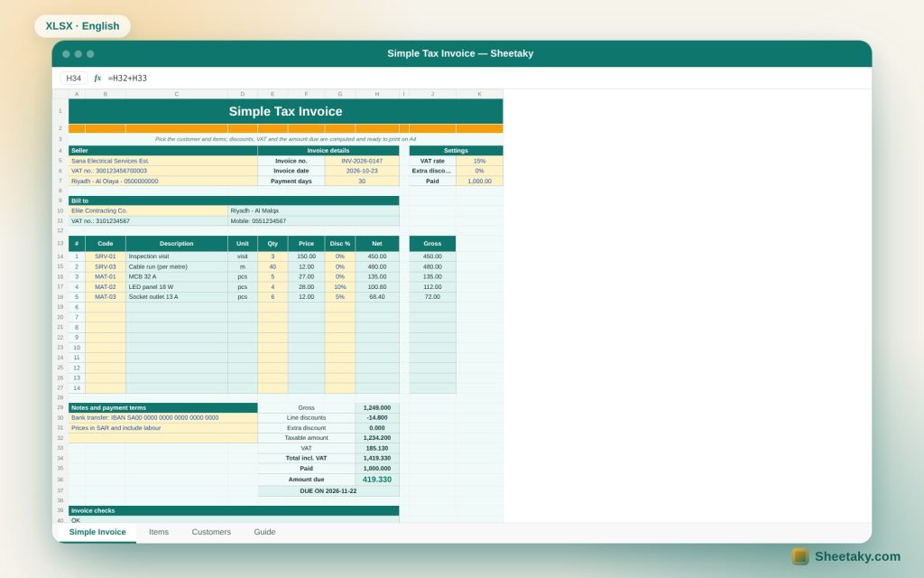Click the XLSX · English badge
The image size is (924, 578).
pos(82,26)
